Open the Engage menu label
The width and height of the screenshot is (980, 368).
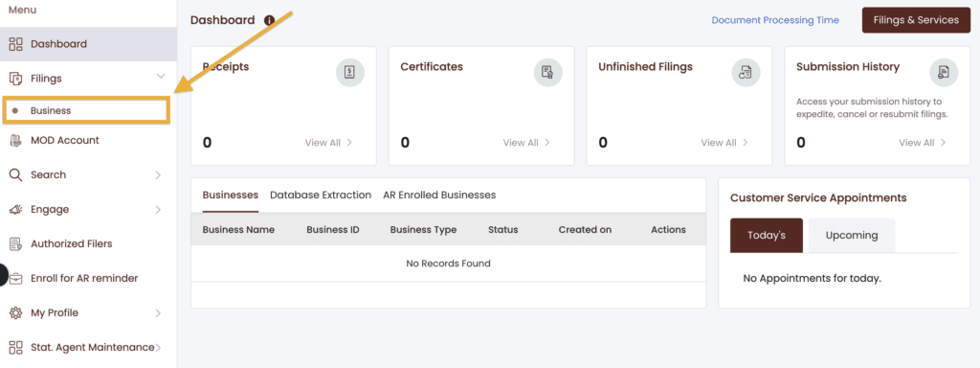50,210
